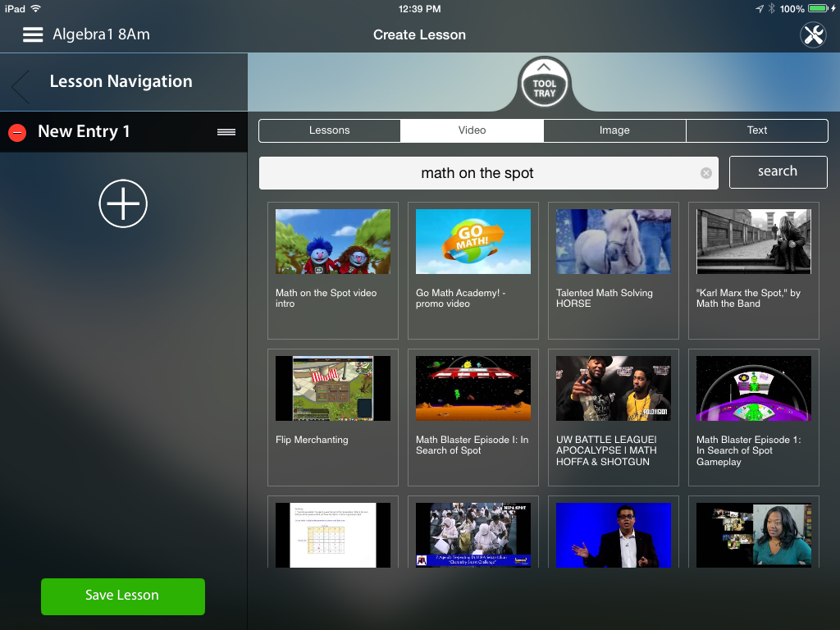
Task: Choose Math Blaster Episode I UFO thumbnail
Action: click(x=473, y=388)
